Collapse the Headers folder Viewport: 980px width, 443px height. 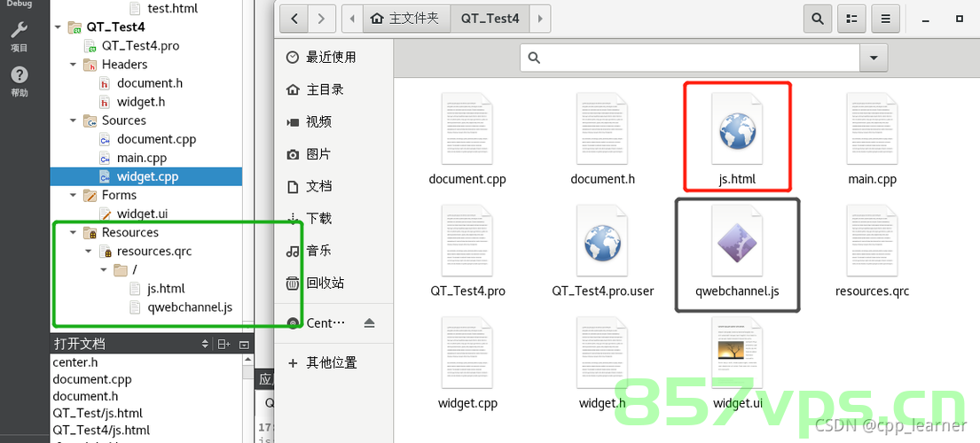73,65
